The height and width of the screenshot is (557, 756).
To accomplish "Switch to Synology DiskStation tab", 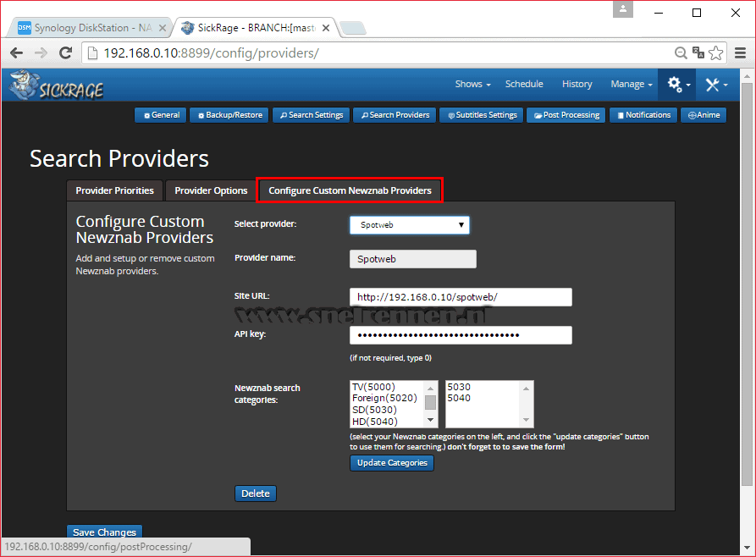I will pos(89,28).
